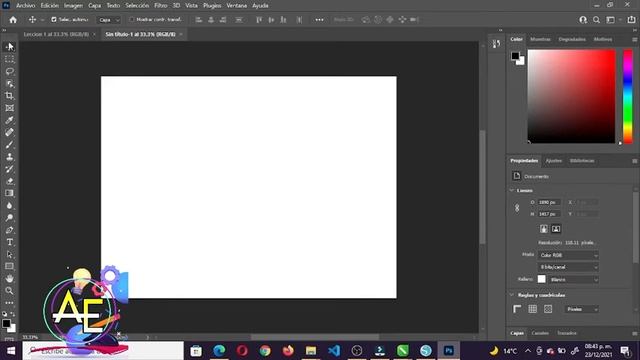Open the Color RGB mode dropdown
This screenshot has height=360, width=640.
(568, 255)
